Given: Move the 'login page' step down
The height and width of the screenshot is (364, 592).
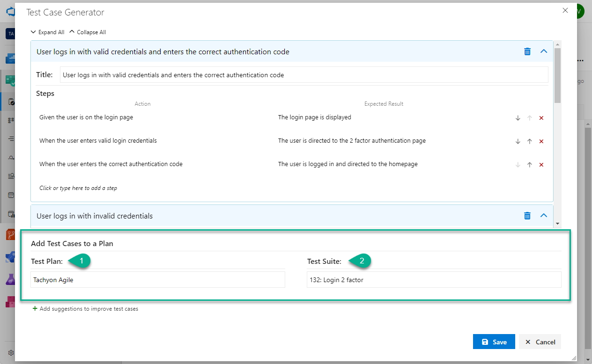Looking at the screenshot, I should 518,118.
